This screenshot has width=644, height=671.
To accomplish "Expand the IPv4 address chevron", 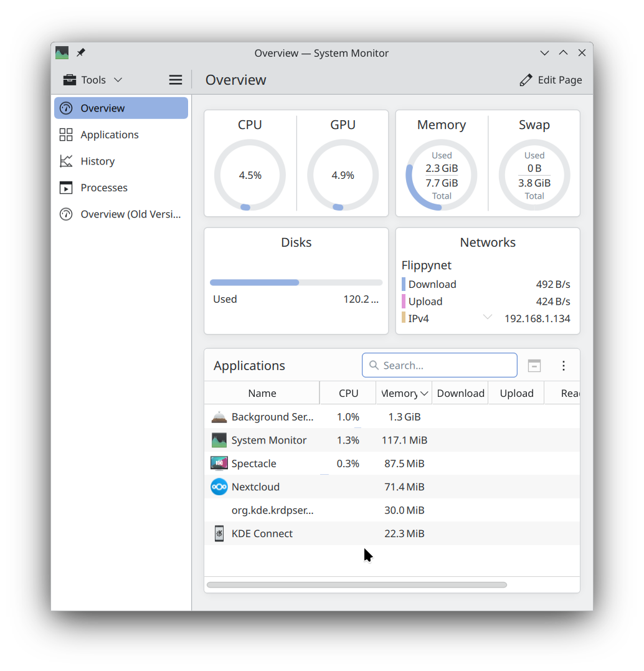I will tap(488, 318).
